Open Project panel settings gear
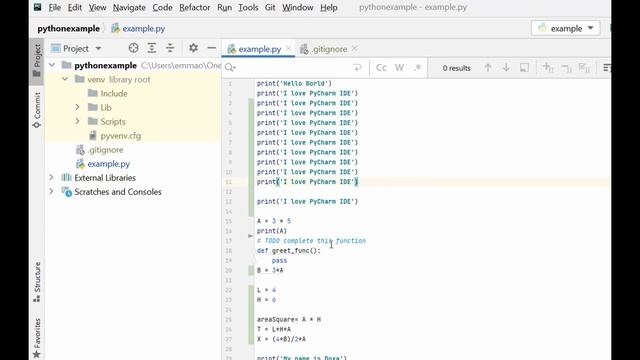The width and height of the screenshot is (640, 360). coord(193,48)
